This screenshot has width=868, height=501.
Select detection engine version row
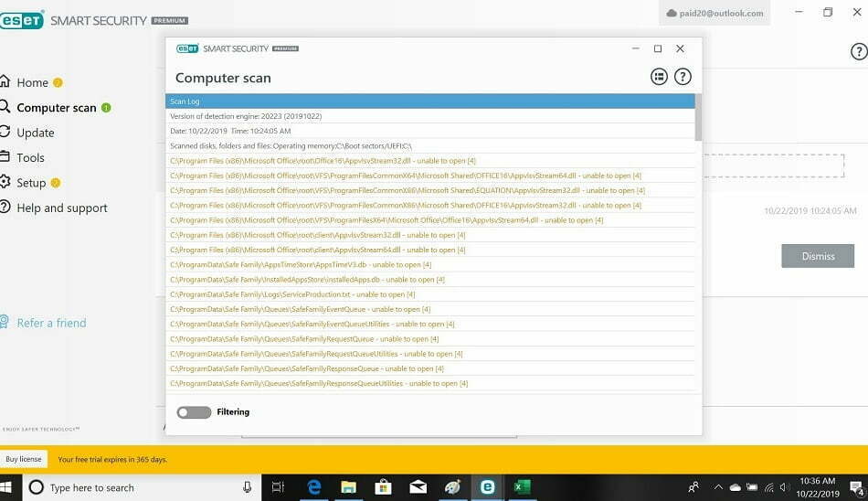point(430,116)
